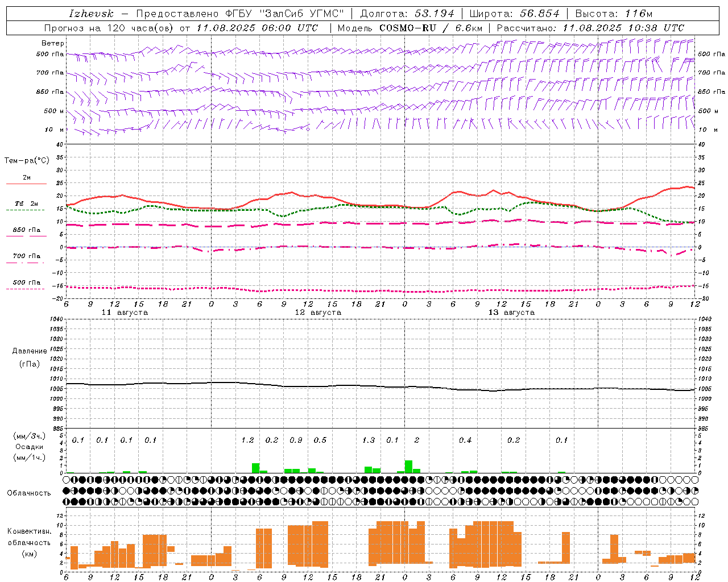Click the 13 августа date label

pos(511,313)
